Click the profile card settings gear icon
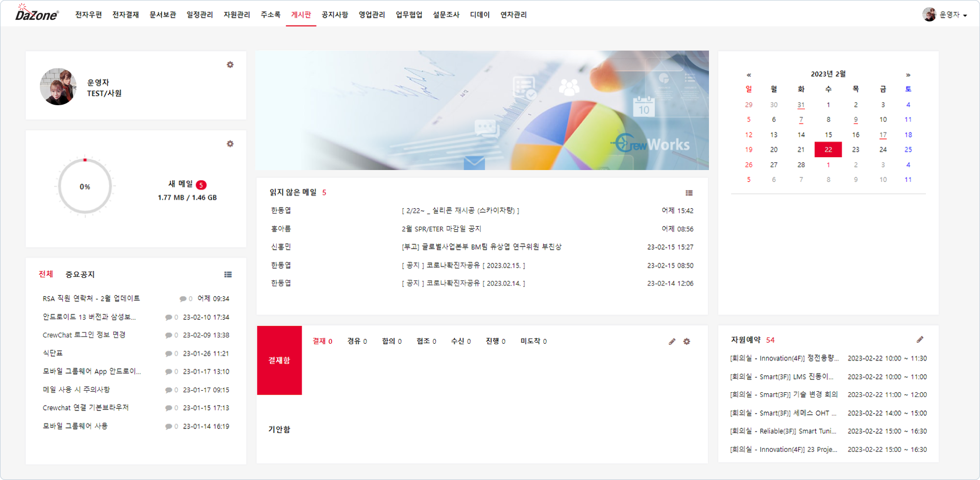The width and height of the screenshot is (980, 480). point(230,65)
